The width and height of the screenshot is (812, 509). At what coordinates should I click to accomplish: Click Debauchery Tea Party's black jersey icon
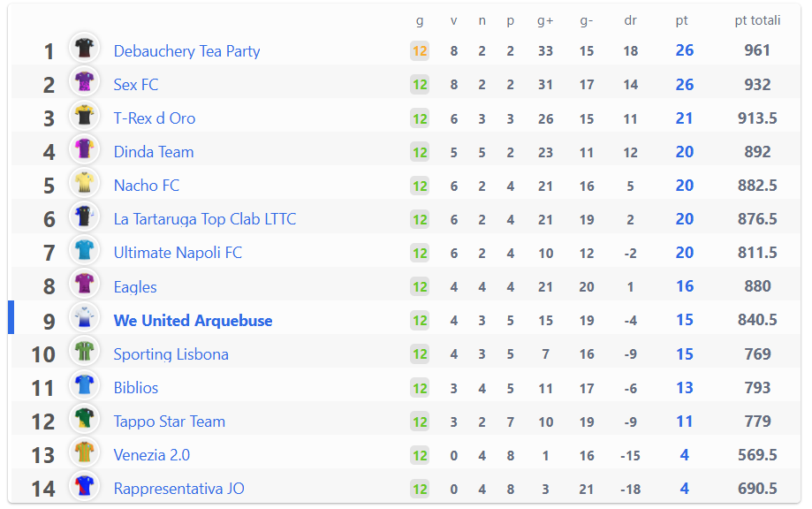[x=84, y=48]
